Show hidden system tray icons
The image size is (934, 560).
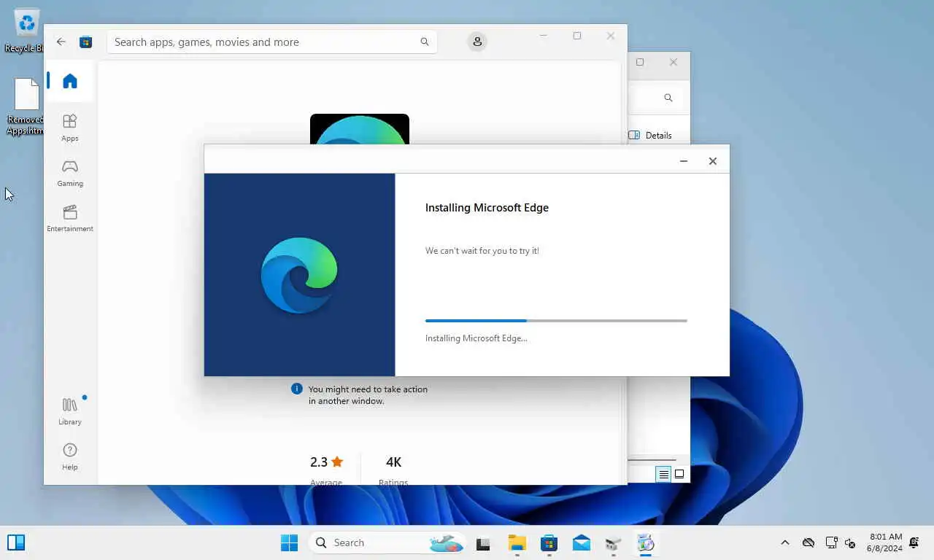(785, 542)
